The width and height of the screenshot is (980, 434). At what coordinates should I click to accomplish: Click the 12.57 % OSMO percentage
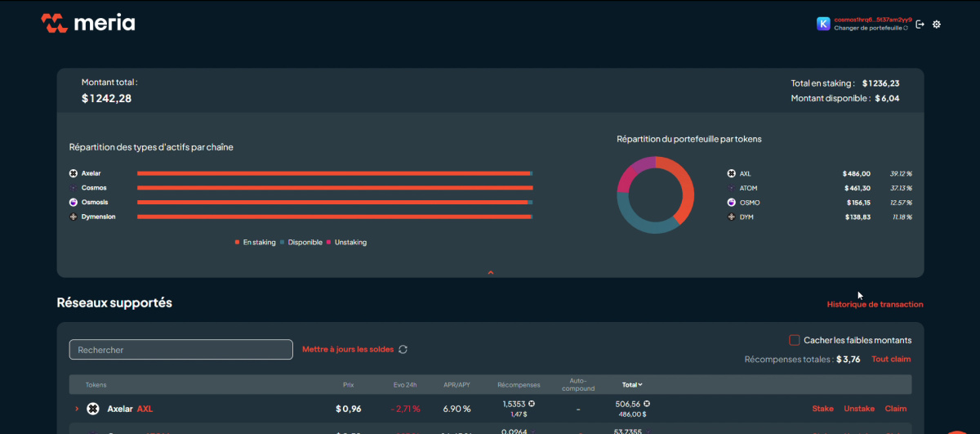(901, 202)
